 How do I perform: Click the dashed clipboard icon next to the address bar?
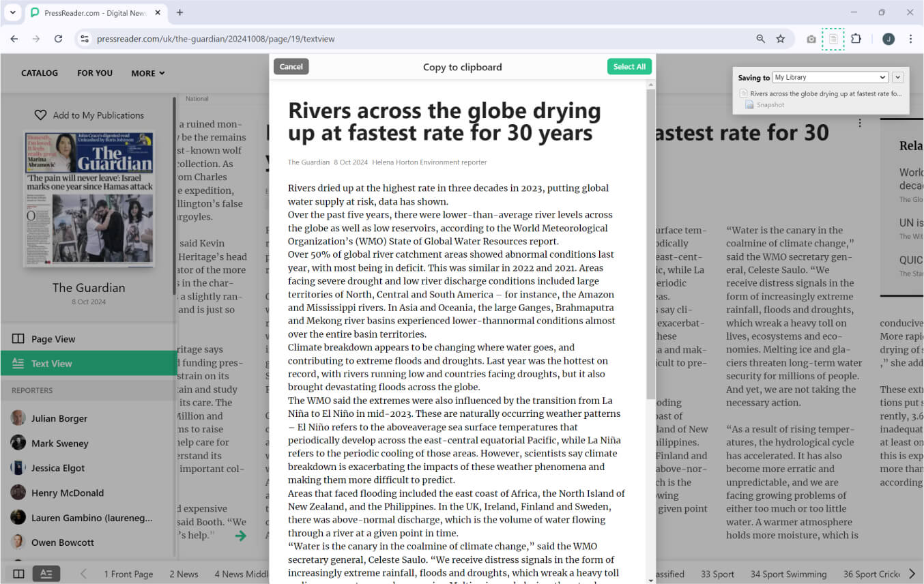[x=833, y=39]
